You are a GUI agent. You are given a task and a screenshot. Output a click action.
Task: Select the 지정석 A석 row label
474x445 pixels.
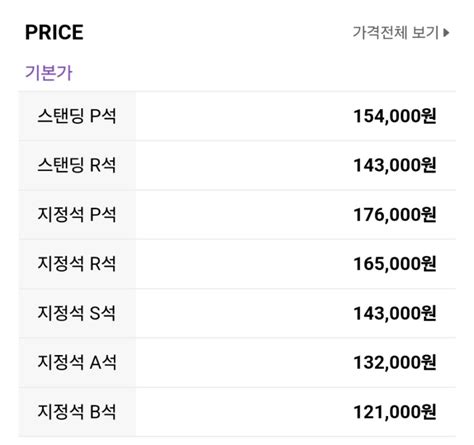(x=77, y=362)
